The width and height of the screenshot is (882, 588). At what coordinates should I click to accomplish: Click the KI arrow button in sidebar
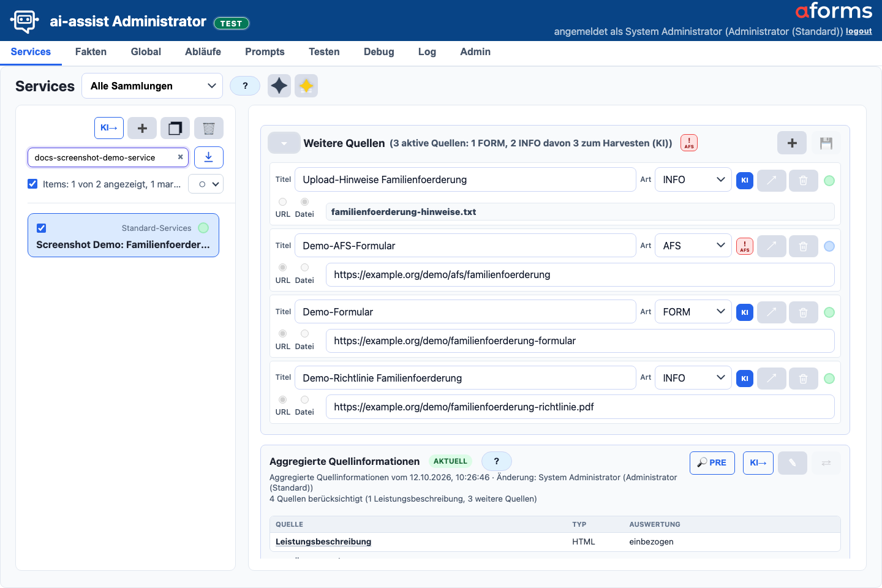point(109,128)
